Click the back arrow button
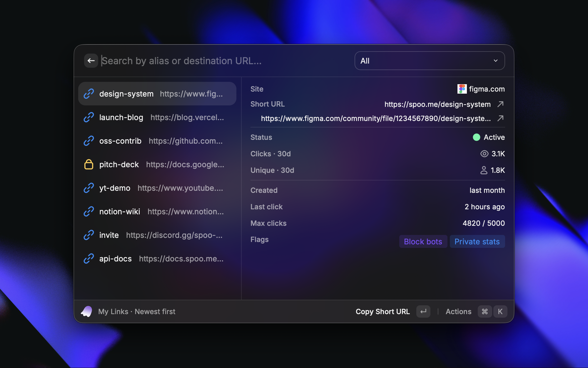Viewport: 588px width, 368px height. [x=91, y=61]
